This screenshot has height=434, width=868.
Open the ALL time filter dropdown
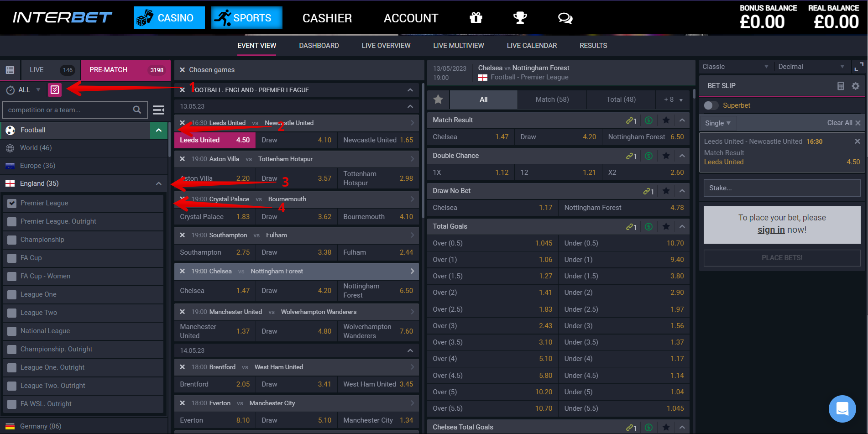tap(24, 90)
